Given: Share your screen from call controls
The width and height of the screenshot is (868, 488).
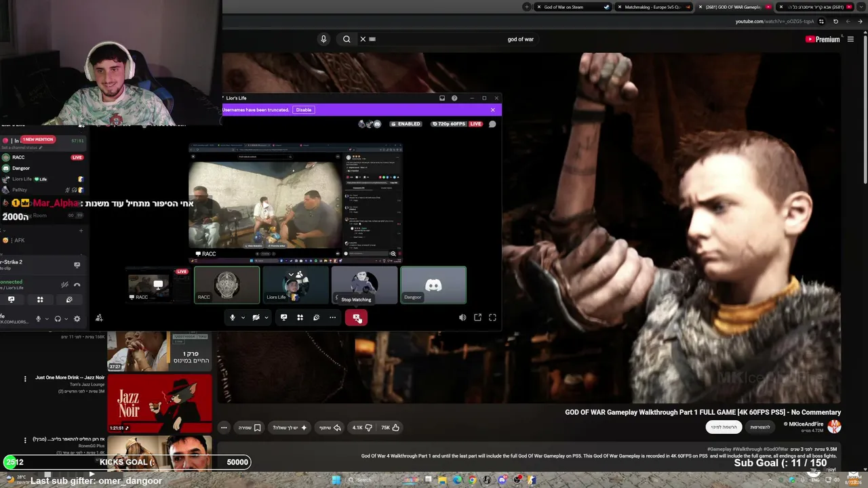Looking at the screenshot, I should click(283, 317).
